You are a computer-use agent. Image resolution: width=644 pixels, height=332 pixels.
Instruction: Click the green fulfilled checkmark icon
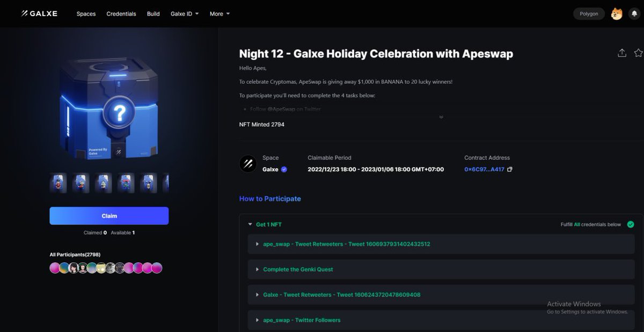pyautogui.click(x=631, y=225)
